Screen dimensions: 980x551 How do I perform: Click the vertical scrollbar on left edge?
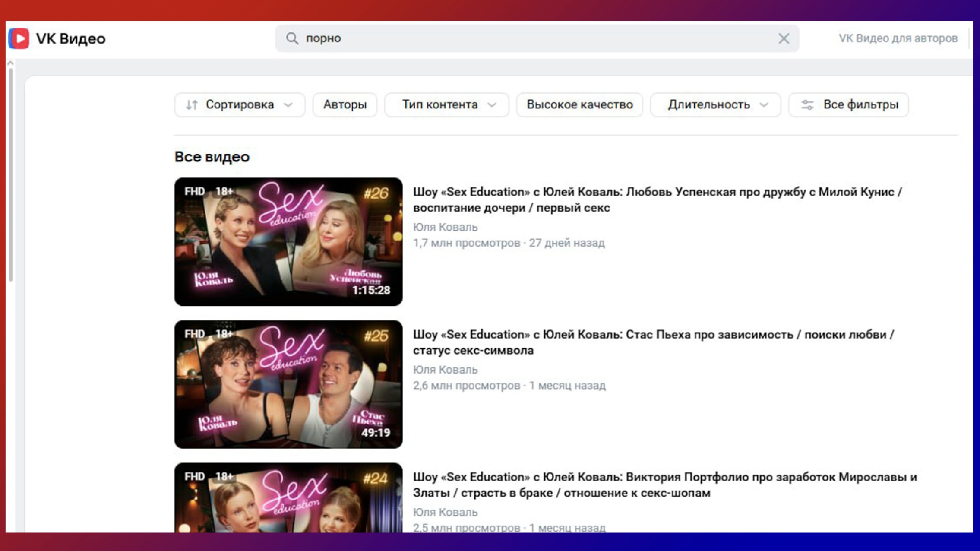click(x=10, y=173)
